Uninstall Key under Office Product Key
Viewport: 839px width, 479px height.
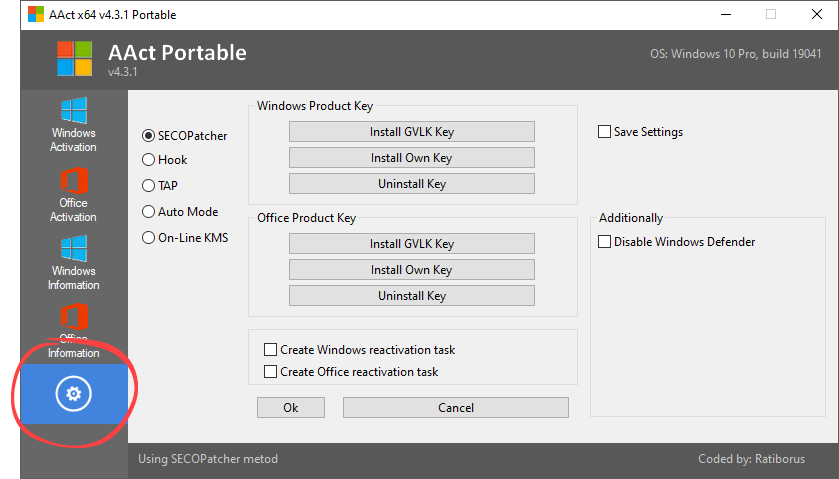point(411,295)
